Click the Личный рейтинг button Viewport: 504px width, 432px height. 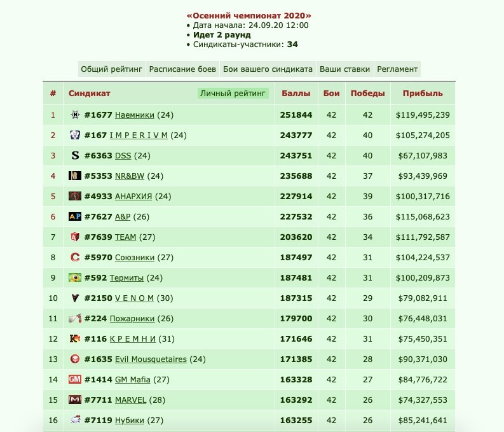[233, 94]
